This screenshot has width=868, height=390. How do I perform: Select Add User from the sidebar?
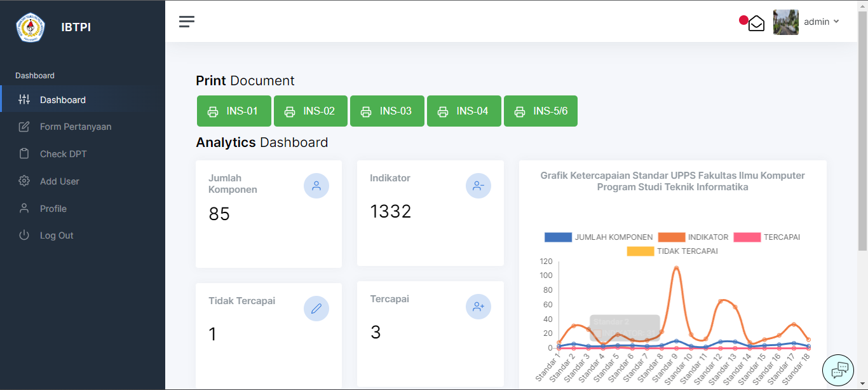click(59, 181)
